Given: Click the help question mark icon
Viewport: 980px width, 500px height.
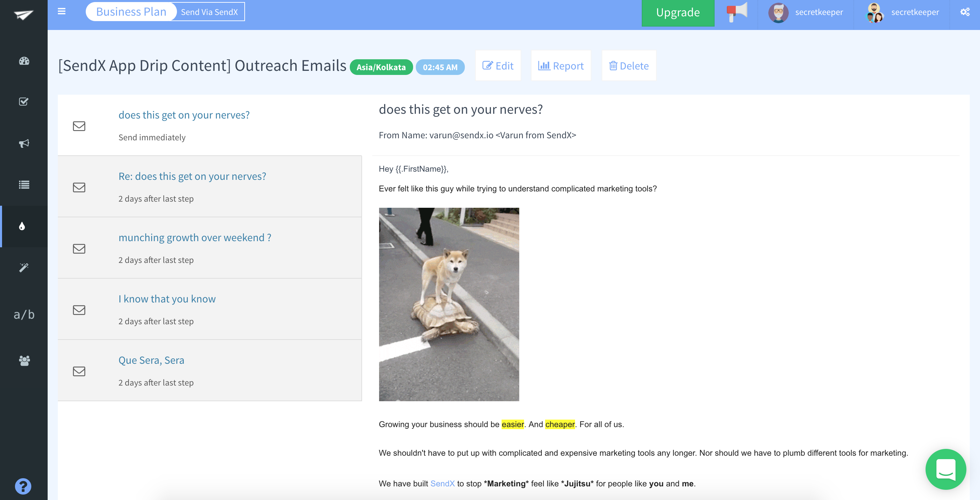Looking at the screenshot, I should (23, 486).
